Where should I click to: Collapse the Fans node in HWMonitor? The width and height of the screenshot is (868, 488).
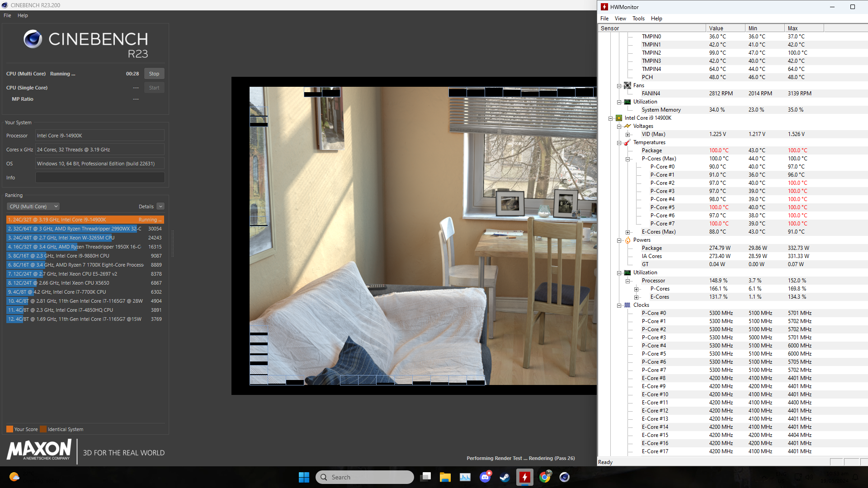(619, 85)
